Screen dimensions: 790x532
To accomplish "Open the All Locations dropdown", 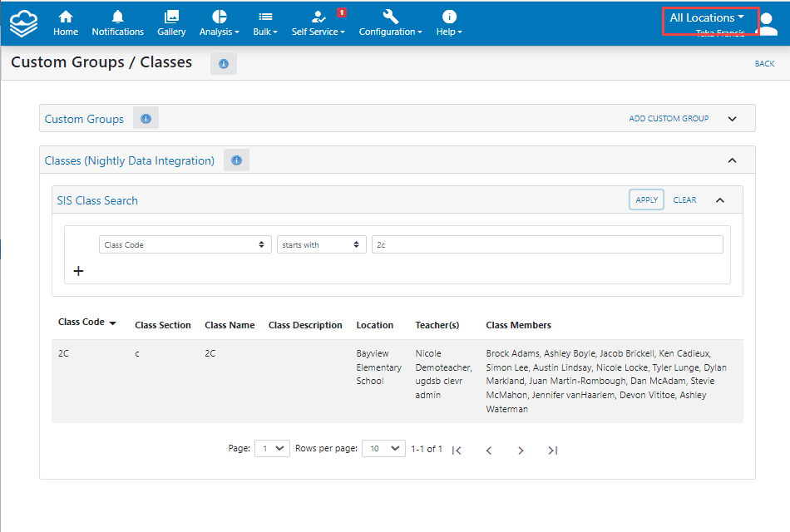I will pos(706,17).
